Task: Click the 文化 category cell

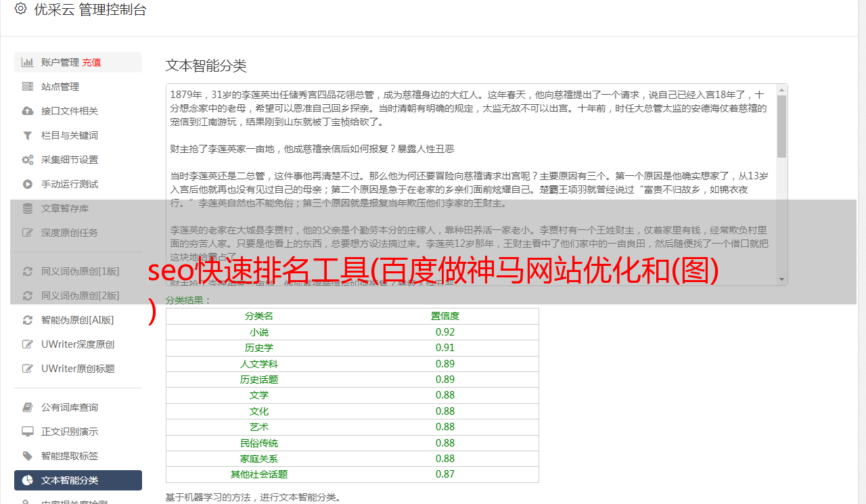Action: coord(259,411)
